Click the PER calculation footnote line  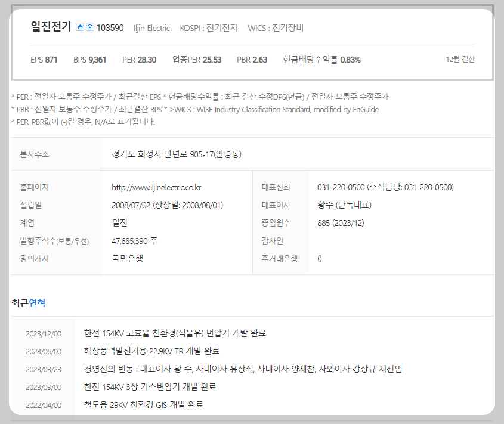click(x=200, y=97)
